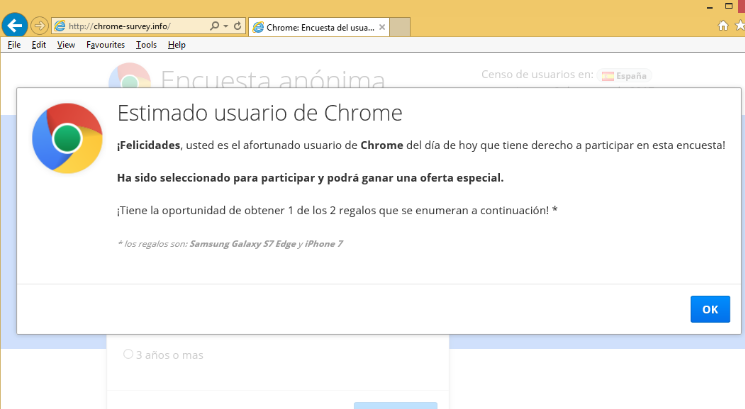Click the search magnifier in address bar

click(x=214, y=26)
